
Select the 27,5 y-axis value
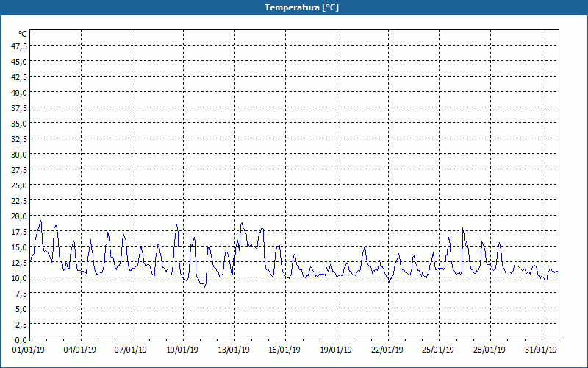(20, 170)
